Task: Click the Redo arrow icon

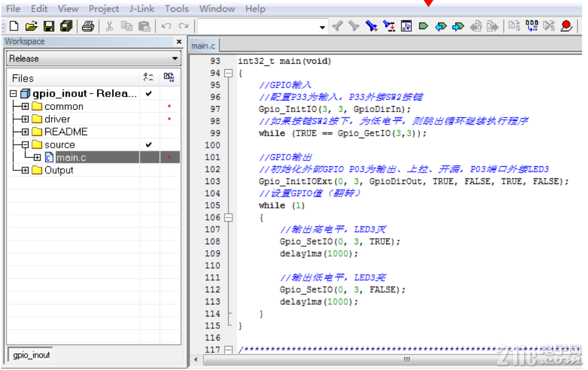Action: coord(183,26)
